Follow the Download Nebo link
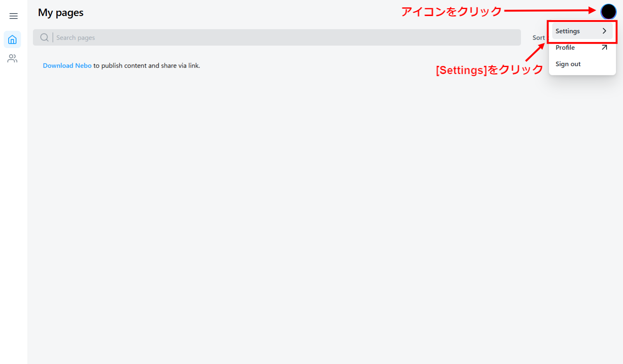The image size is (623, 364). coord(67,66)
